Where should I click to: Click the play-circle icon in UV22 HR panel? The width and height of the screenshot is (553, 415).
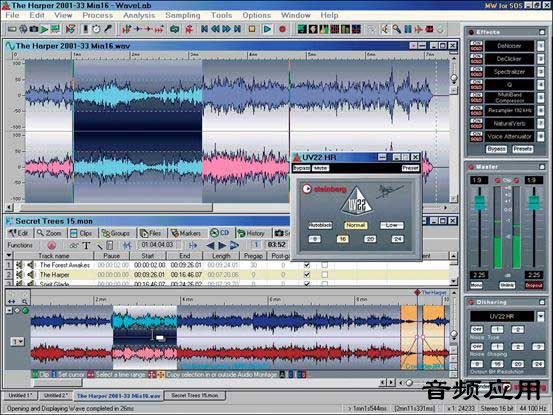tap(307, 189)
